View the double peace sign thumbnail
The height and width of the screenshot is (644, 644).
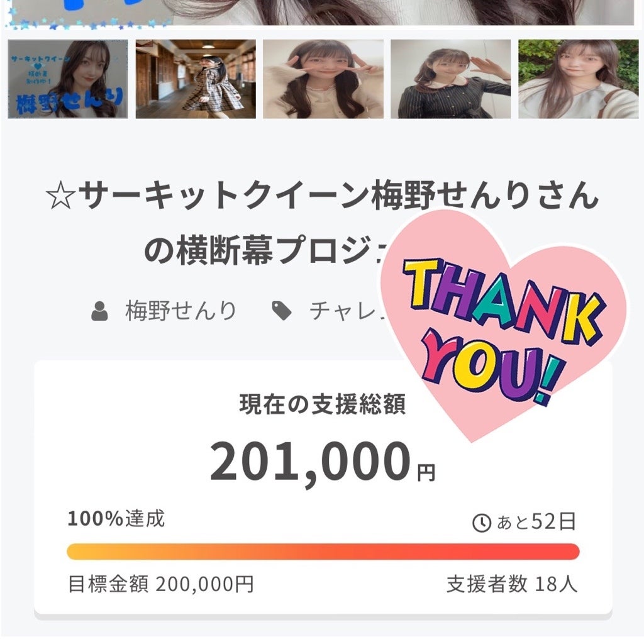coord(323,79)
